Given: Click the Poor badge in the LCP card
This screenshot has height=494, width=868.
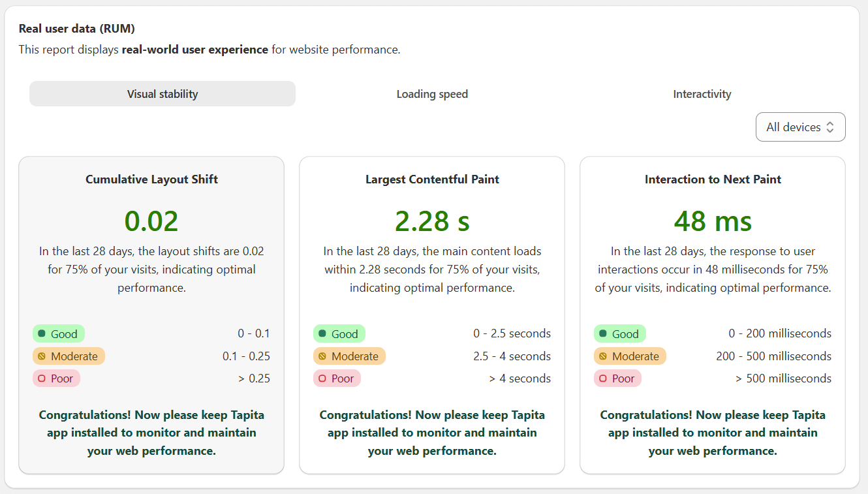Looking at the screenshot, I should 337,378.
